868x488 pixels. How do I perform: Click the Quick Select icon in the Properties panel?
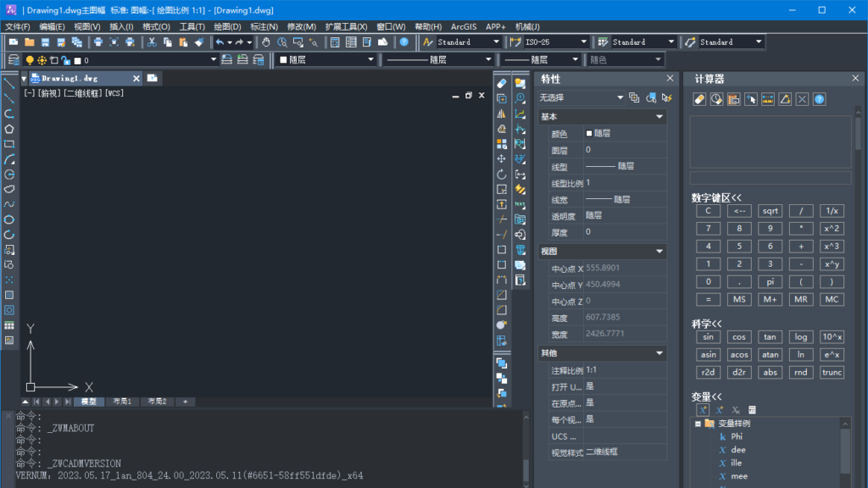[667, 98]
